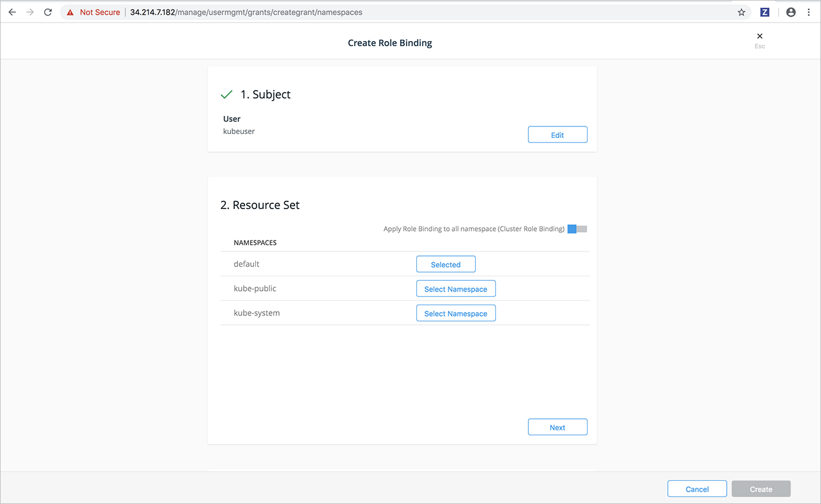Click the Create button
The image size is (821, 504).
click(x=761, y=489)
